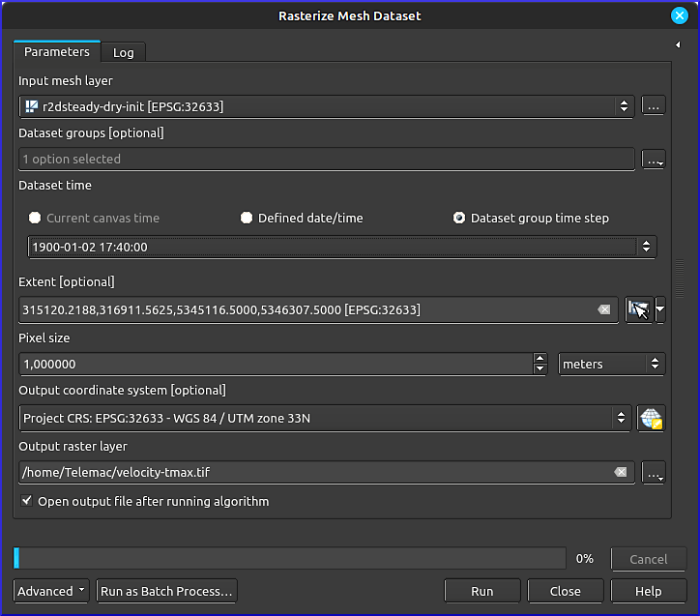This screenshot has width=700, height=616.
Task: Open the dataset time step dropdown
Action: pyautogui.click(x=342, y=247)
